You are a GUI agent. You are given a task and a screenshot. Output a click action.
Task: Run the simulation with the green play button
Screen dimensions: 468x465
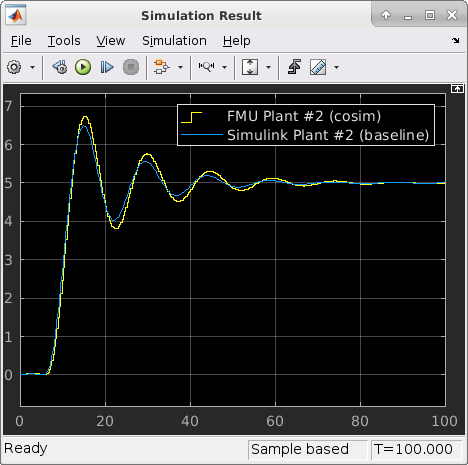pyautogui.click(x=83, y=67)
